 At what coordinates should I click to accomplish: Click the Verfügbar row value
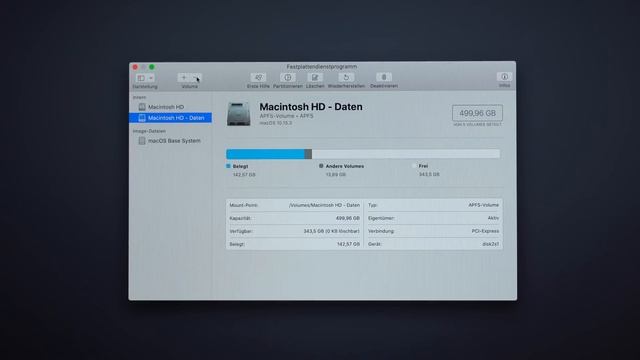point(331,231)
